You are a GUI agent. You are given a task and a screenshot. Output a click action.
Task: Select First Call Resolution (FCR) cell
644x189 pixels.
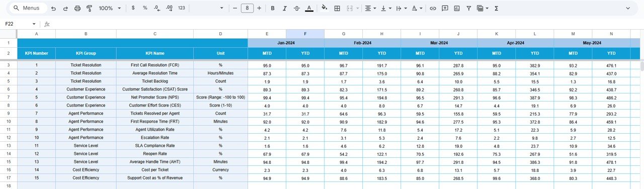(154, 65)
